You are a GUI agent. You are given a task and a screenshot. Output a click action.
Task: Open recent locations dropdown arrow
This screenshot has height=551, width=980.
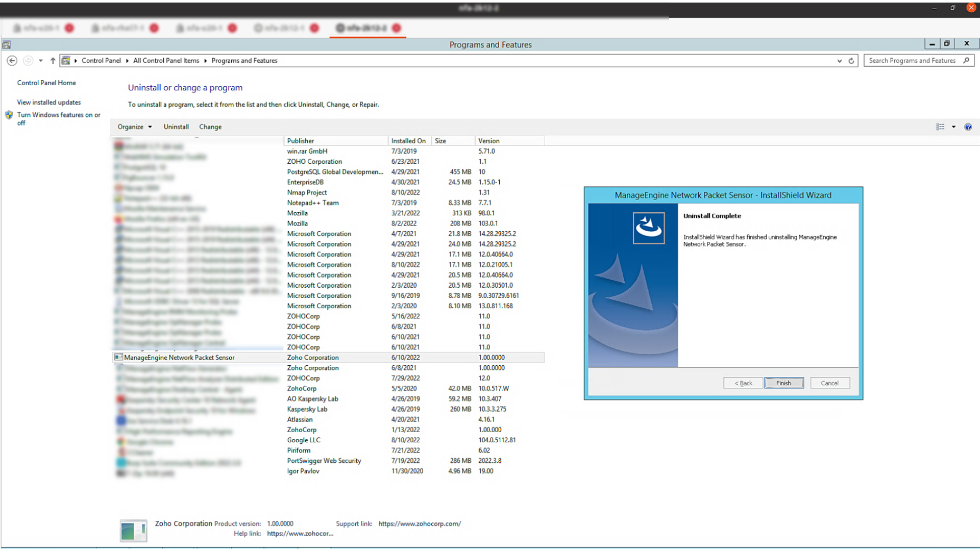coord(41,61)
